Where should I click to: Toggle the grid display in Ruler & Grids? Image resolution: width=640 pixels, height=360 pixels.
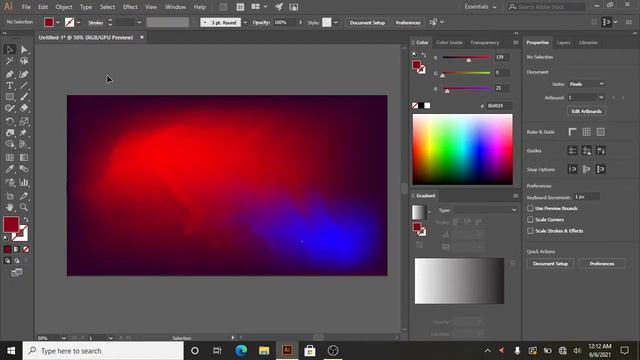(587, 132)
